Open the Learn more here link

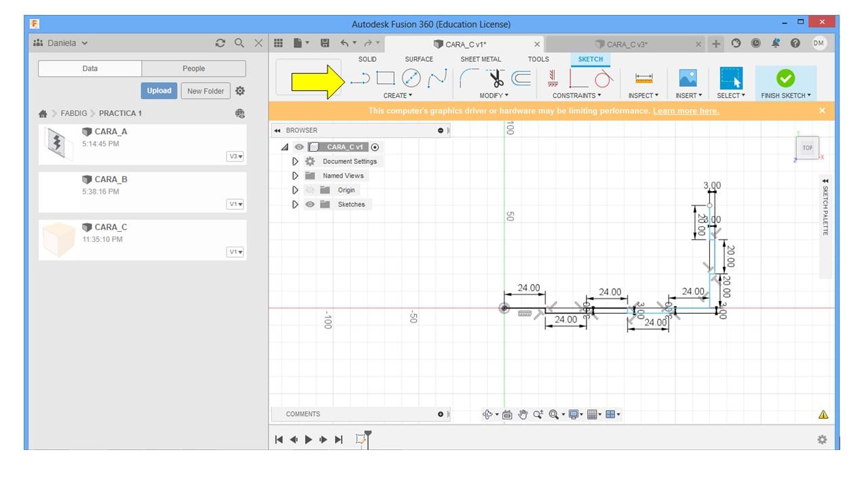coord(686,110)
